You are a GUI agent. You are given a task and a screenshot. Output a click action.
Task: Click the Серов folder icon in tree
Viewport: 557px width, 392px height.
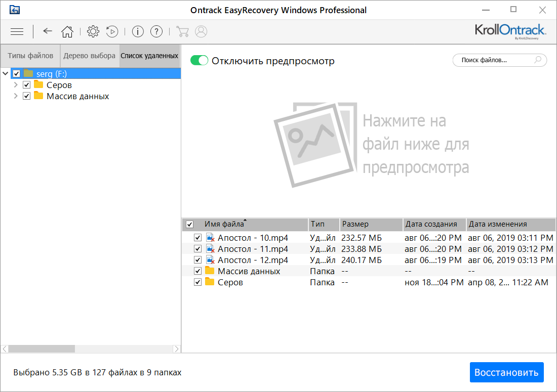pos(38,84)
